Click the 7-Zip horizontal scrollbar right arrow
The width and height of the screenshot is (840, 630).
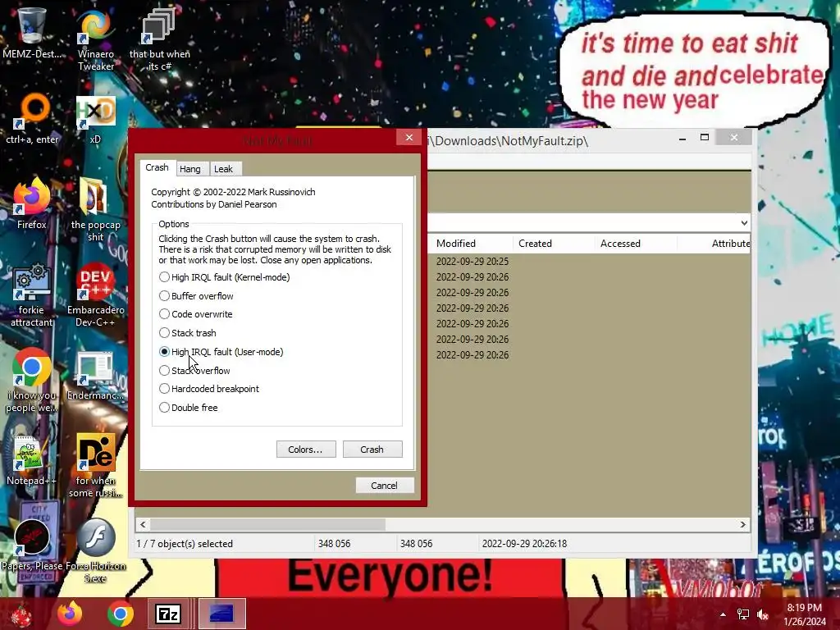pos(743,524)
